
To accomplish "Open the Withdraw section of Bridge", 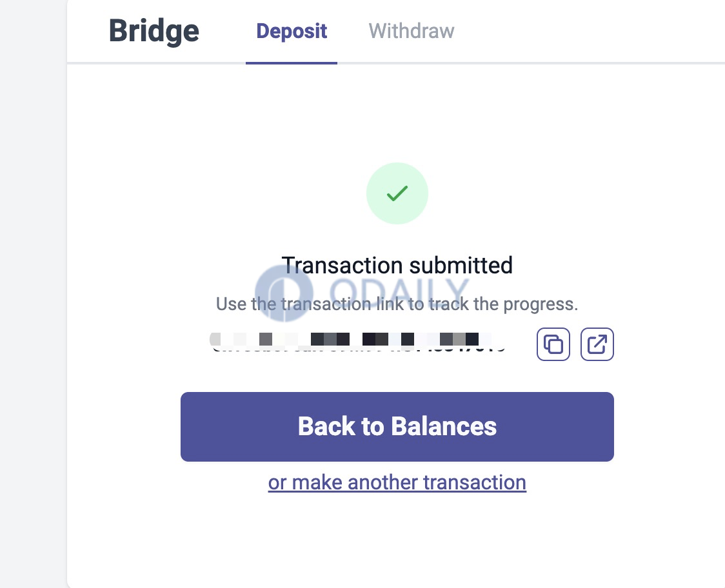I will coord(411,31).
